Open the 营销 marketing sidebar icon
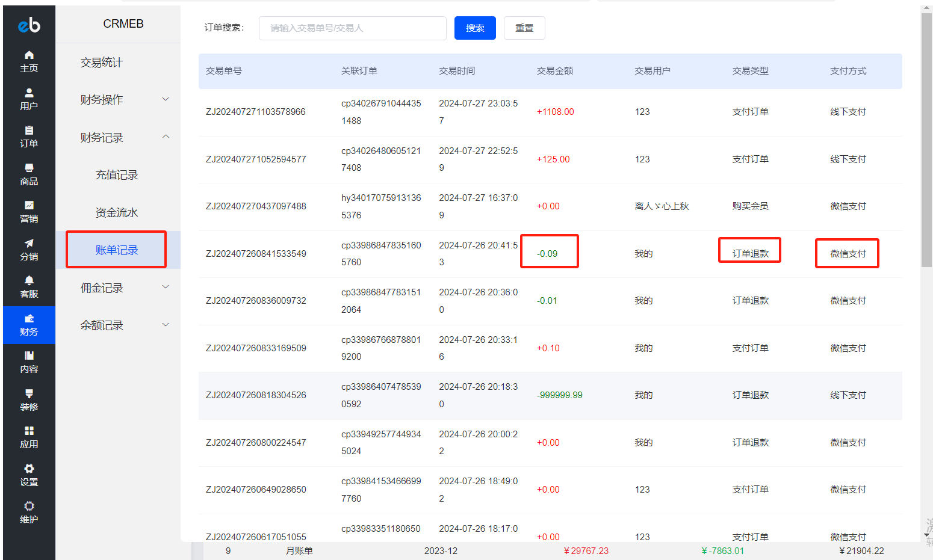933x560 pixels. [x=29, y=212]
